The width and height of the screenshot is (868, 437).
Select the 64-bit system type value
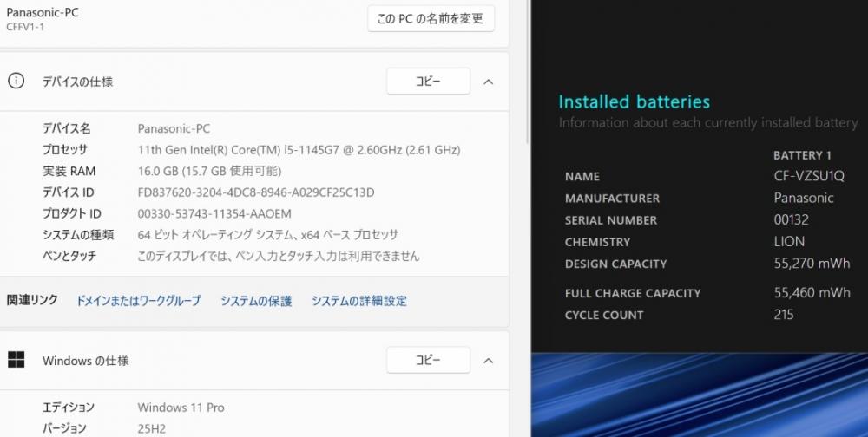point(268,235)
